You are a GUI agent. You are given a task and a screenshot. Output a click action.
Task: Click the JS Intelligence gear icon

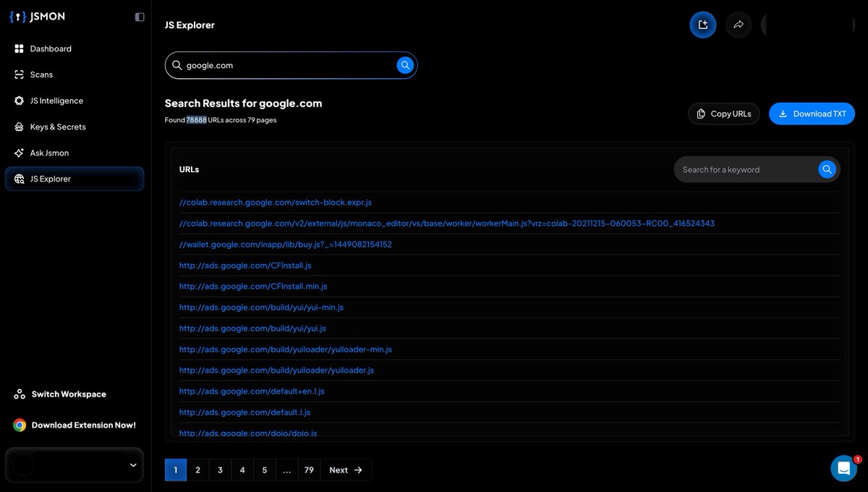19,101
